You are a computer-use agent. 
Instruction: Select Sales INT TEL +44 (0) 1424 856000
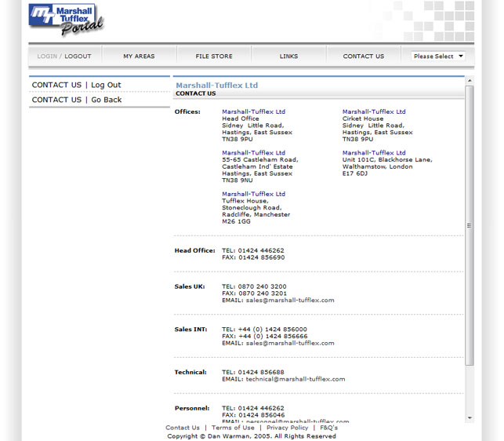pyautogui.click(x=264, y=330)
